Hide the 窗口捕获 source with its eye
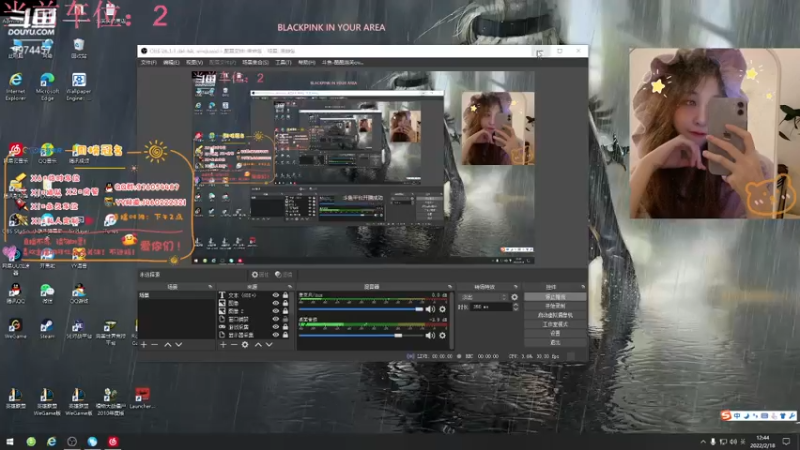Viewport: 800px width, 450px height. pyautogui.click(x=276, y=319)
